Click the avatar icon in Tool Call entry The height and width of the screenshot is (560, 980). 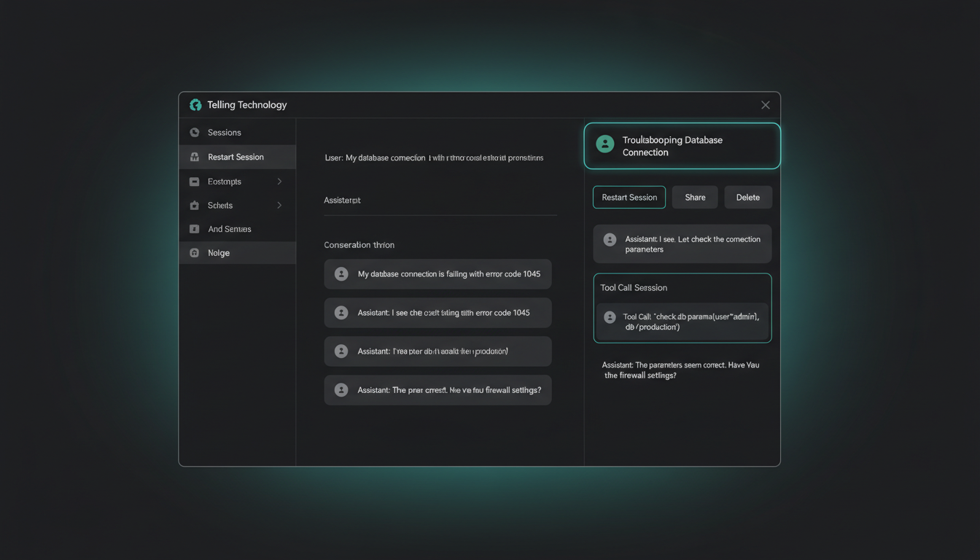click(x=610, y=317)
